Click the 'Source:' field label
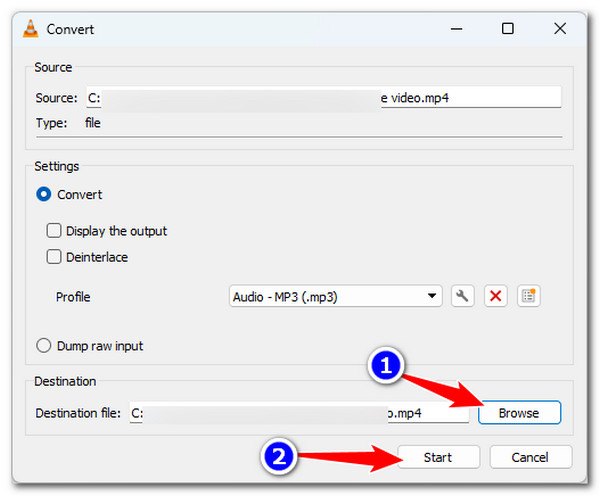The image size is (600, 496). click(x=56, y=98)
